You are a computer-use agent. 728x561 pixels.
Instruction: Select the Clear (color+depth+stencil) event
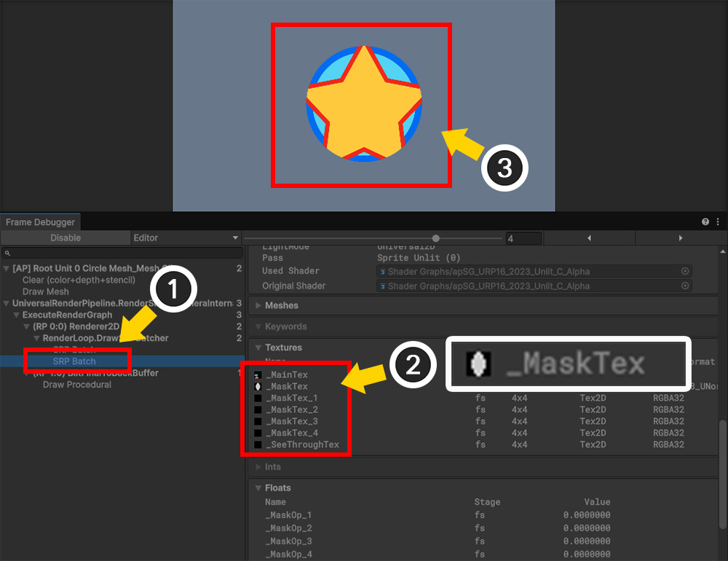(79, 280)
